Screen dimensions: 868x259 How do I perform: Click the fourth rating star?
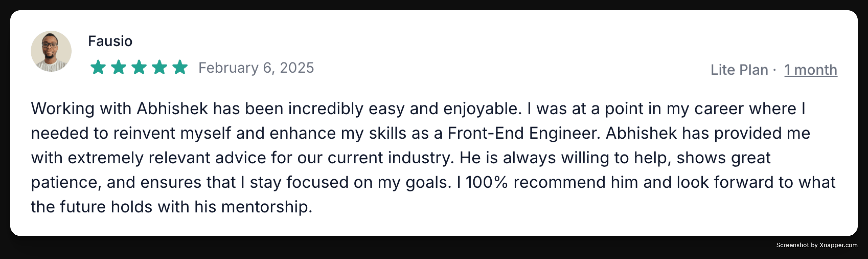pyautogui.click(x=160, y=68)
